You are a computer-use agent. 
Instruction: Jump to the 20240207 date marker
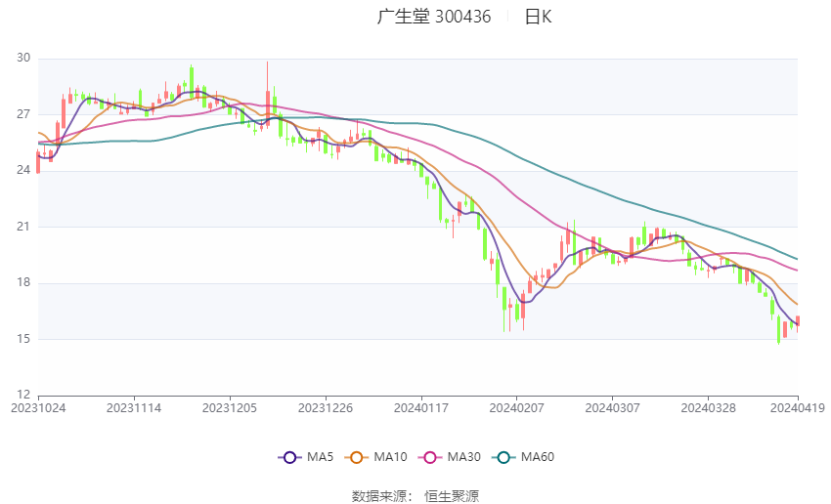tap(516, 407)
